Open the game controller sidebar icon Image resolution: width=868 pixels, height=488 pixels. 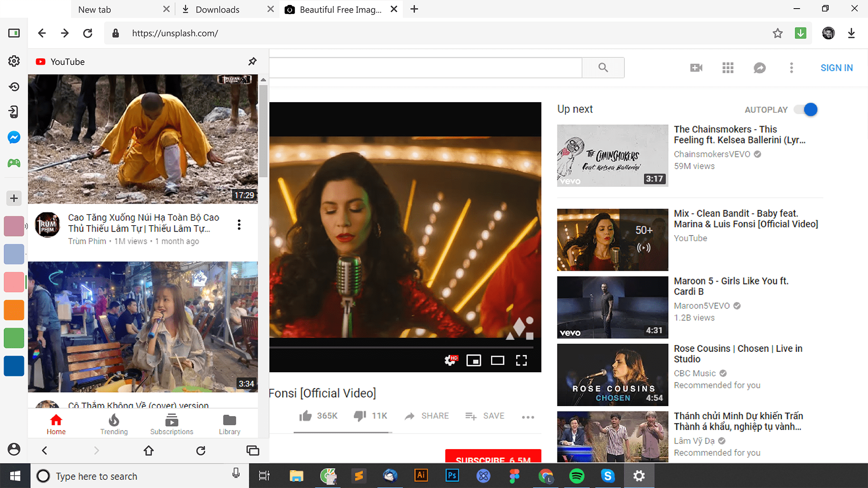click(x=14, y=163)
